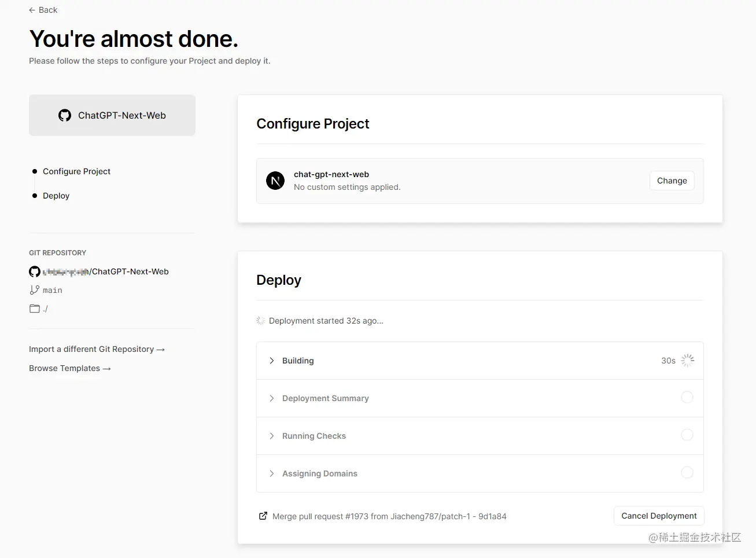Click the chat-gpt-next-web project name
Image resolution: width=756 pixels, height=558 pixels.
click(x=331, y=174)
